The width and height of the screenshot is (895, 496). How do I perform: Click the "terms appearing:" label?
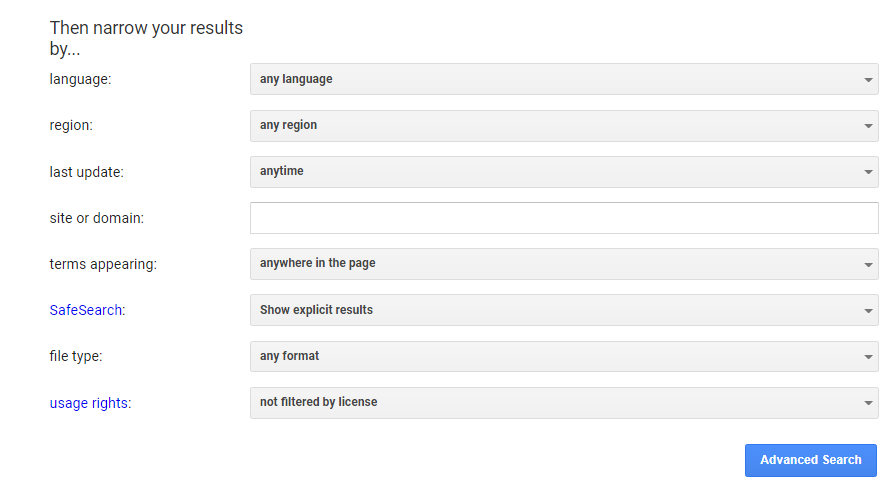click(x=103, y=265)
